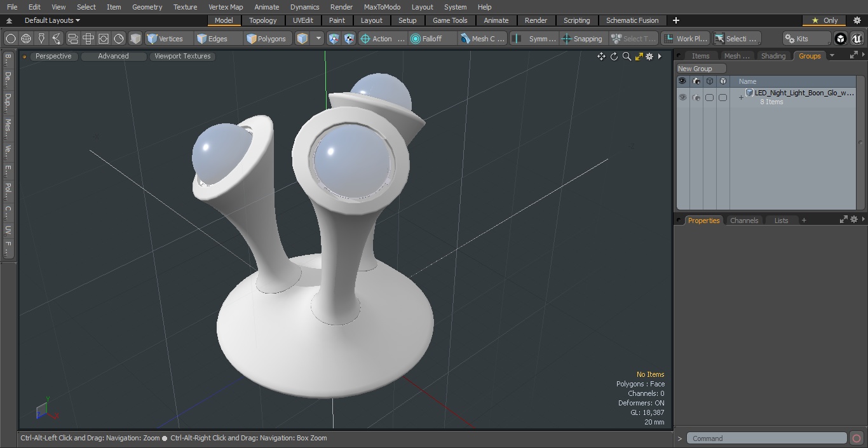The image size is (868, 448).
Task: Open the Selection options button
Action: 736,39
